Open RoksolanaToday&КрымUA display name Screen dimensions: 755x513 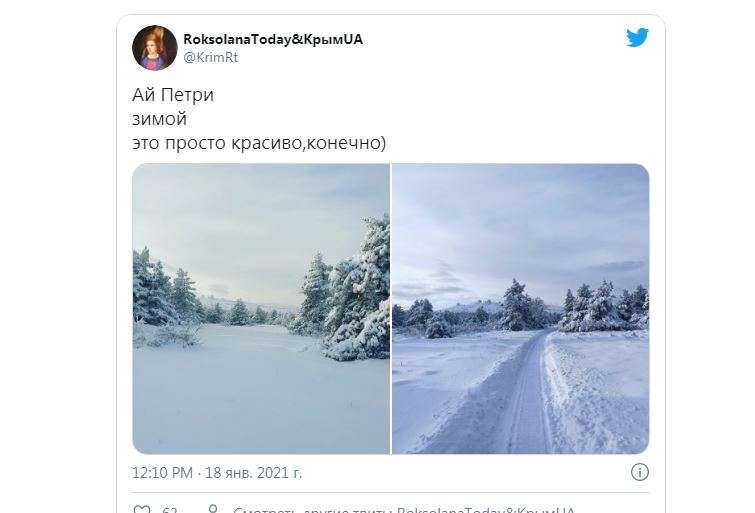click(x=273, y=39)
